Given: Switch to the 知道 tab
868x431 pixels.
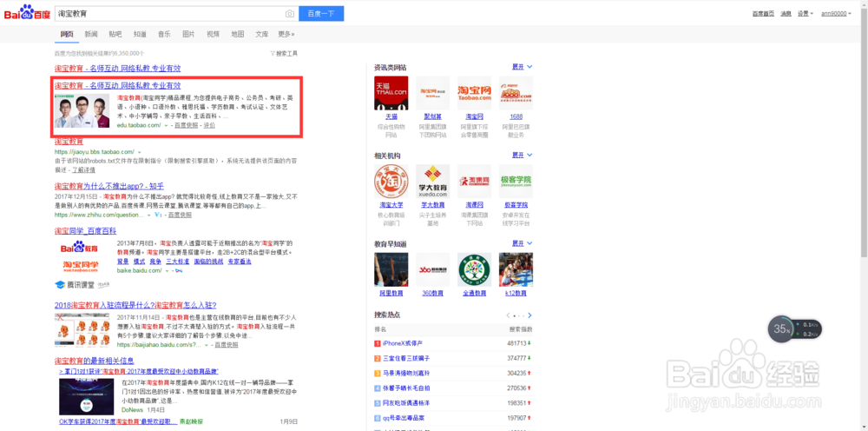Looking at the screenshot, I should [x=140, y=35].
